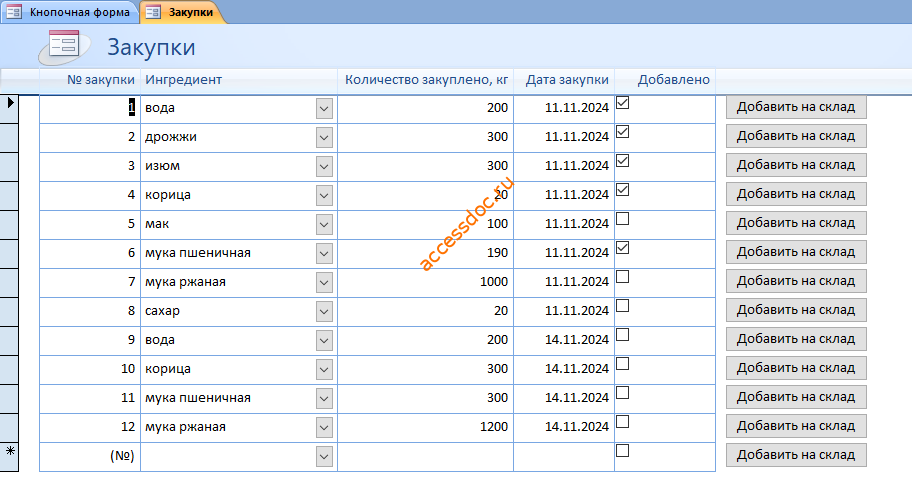Click the № закупки column header
Screen dimensions: 912x487
pyautogui.click(x=101, y=80)
